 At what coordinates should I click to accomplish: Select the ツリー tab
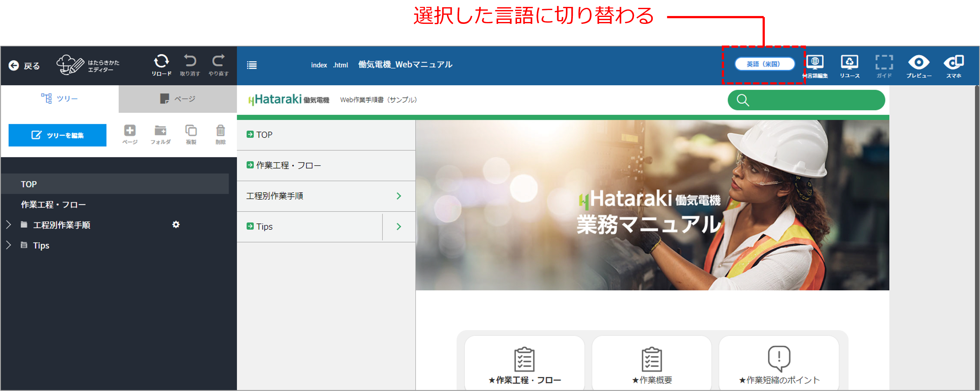(x=60, y=99)
